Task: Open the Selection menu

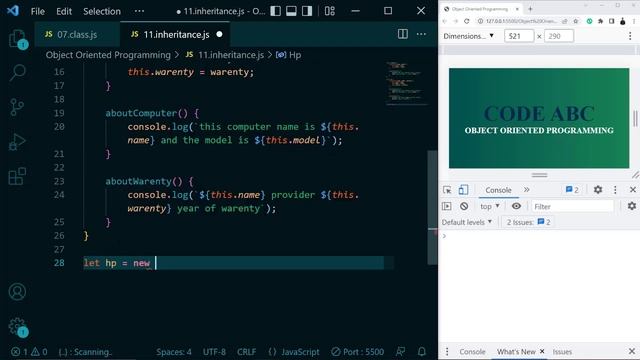Action: click(102, 11)
